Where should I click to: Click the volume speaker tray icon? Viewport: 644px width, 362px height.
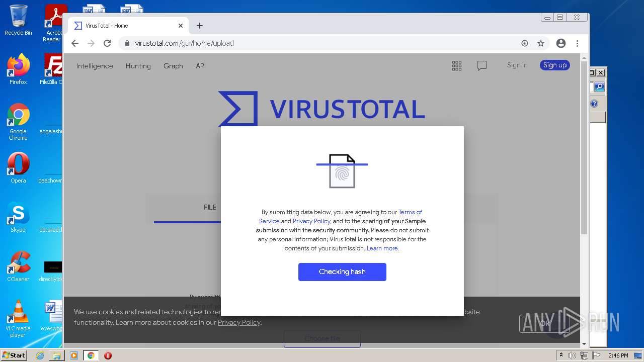click(x=572, y=355)
